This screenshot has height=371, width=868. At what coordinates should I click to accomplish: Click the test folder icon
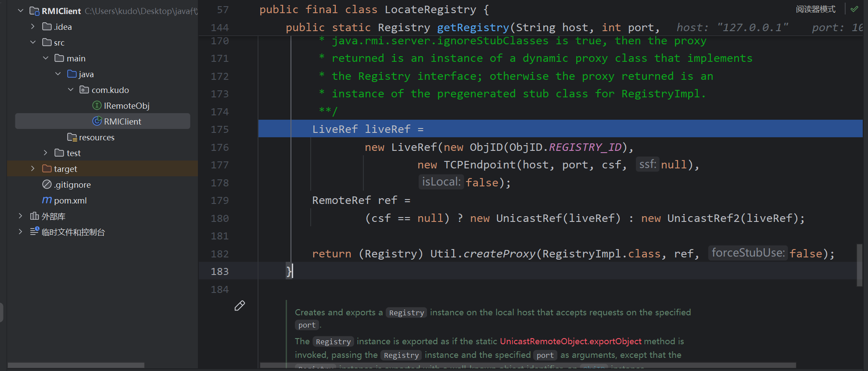coord(59,153)
